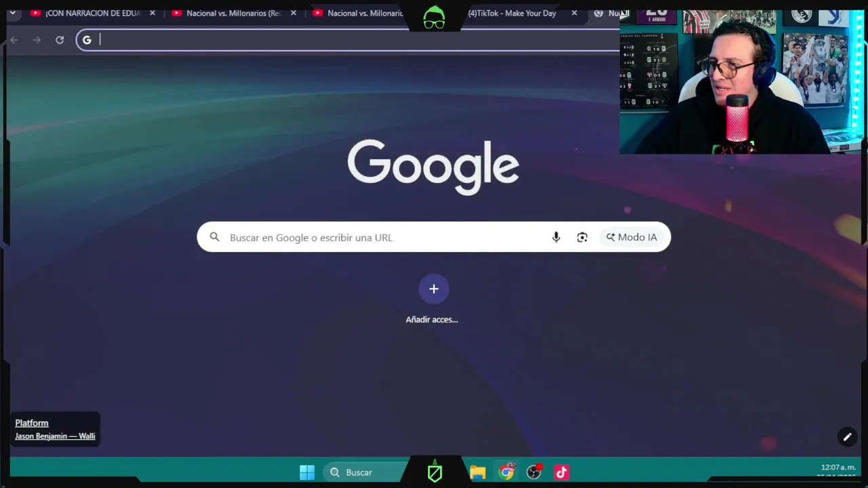Open Google Lens image search icon

pos(582,237)
